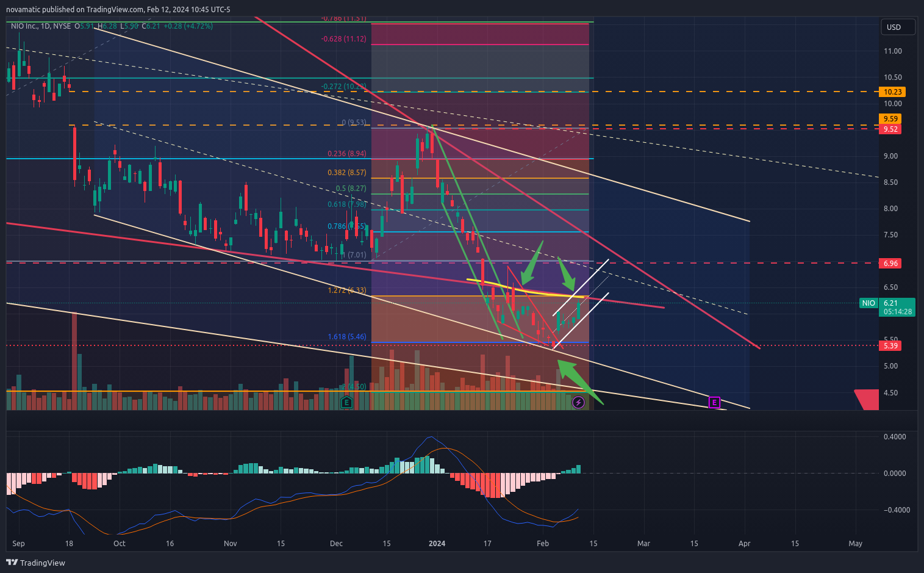Click the 7.50 tick on price axis
924x573 pixels.
click(x=891, y=235)
